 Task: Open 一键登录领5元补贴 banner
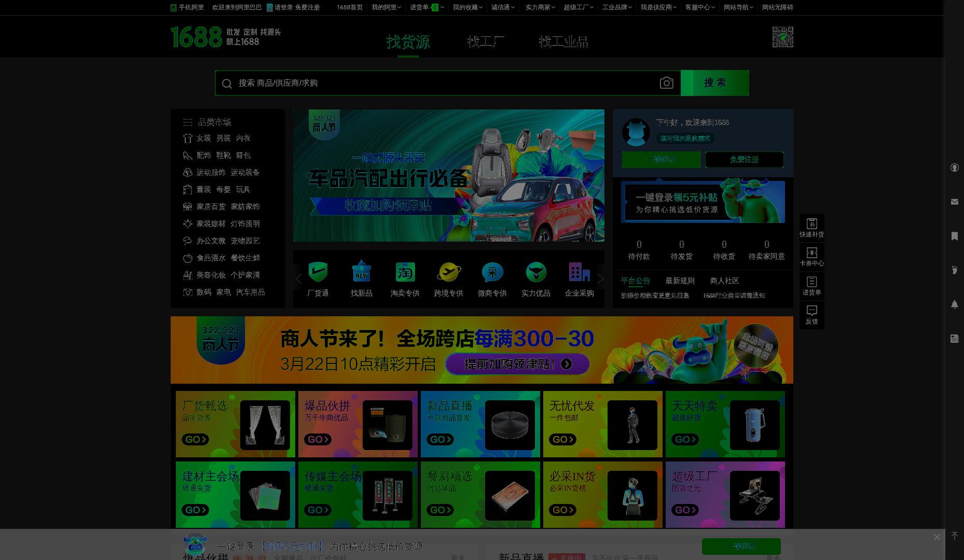tap(703, 202)
